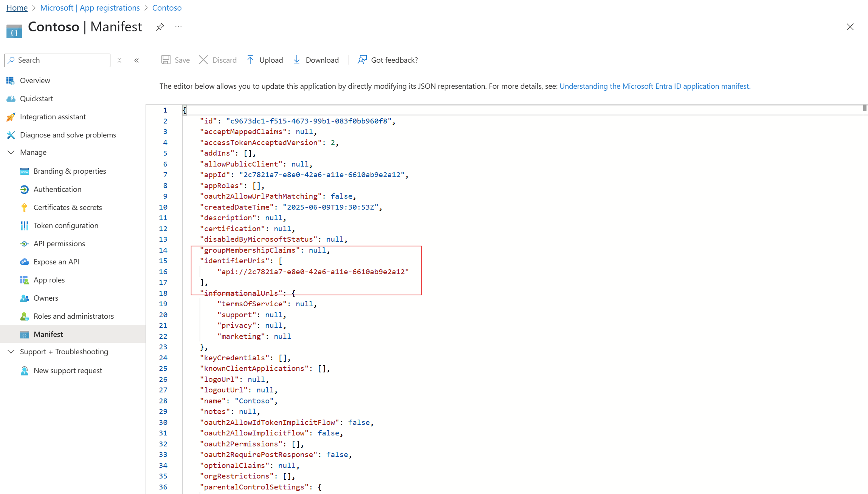Clear the sidebar search with X icon
Viewport: 868px width, 494px height.
[x=119, y=60]
